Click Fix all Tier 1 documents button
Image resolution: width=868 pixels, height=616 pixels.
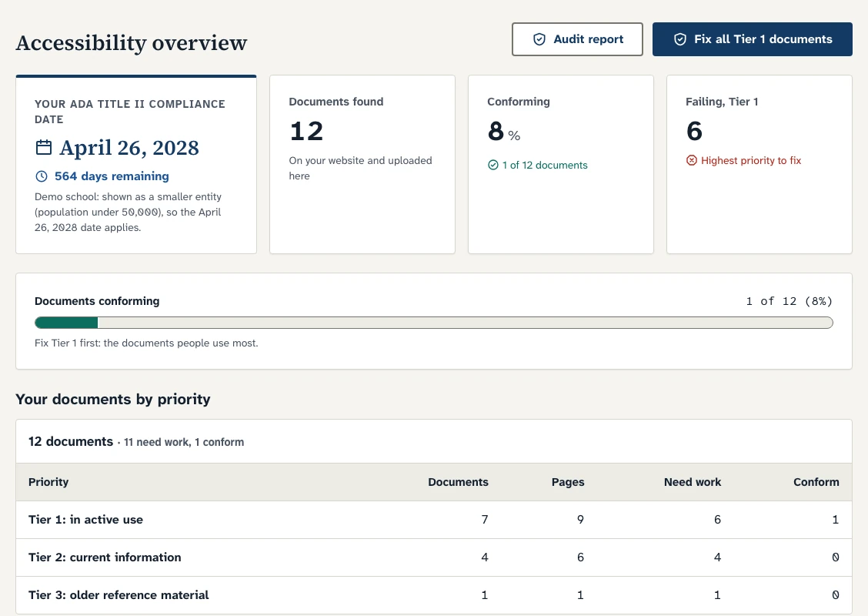click(753, 39)
